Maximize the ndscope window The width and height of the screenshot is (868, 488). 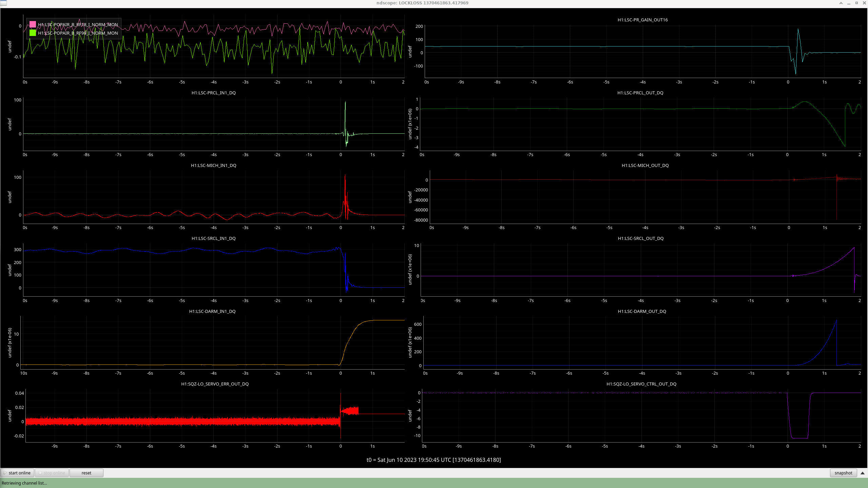coord(856,3)
